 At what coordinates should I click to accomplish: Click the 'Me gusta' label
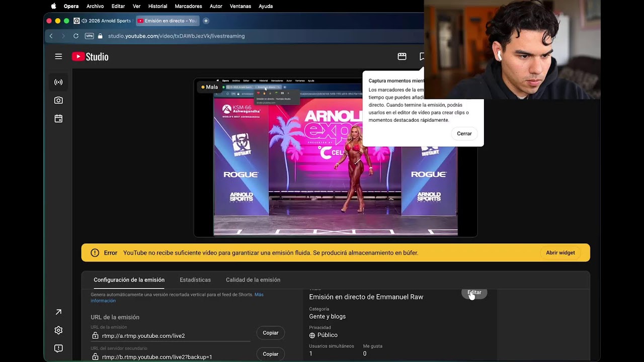point(373,346)
